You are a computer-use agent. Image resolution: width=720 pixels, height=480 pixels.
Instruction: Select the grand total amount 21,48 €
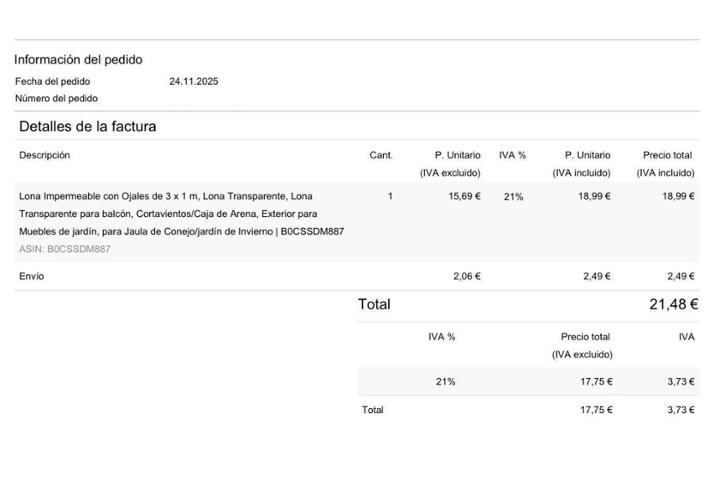673,304
